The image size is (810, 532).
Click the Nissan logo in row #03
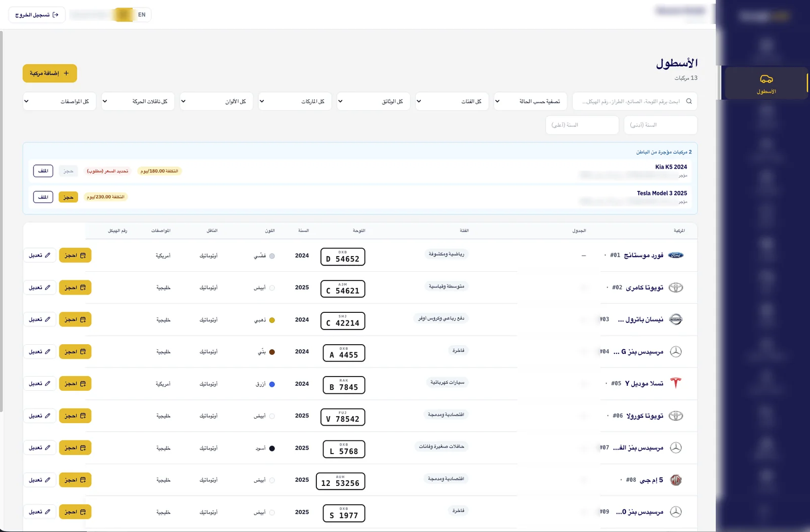click(x=676, y=319)
